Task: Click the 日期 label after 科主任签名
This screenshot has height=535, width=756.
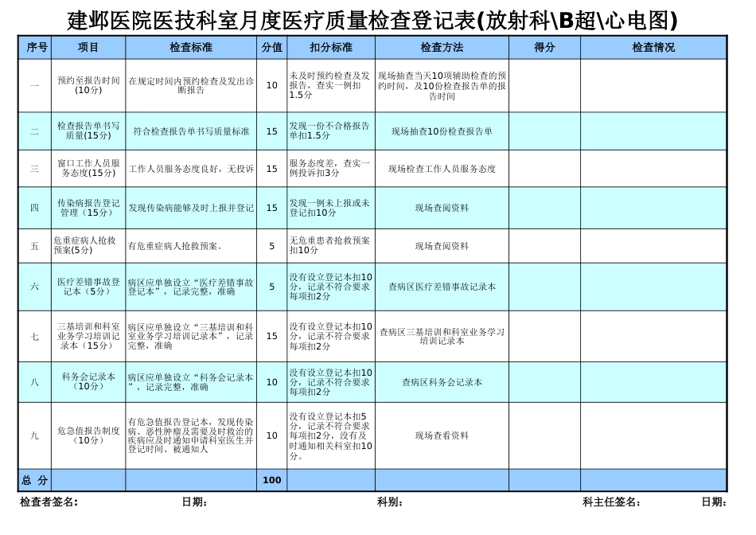Action: 714,502
